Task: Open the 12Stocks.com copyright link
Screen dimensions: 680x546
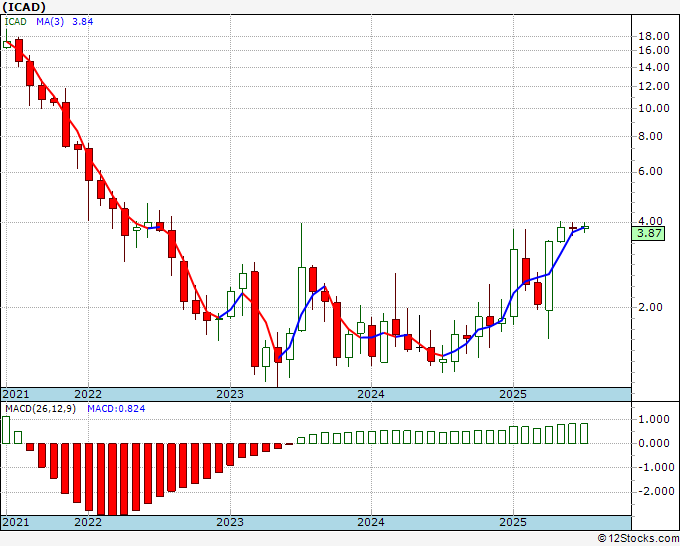Action: [x=638, y=539]
